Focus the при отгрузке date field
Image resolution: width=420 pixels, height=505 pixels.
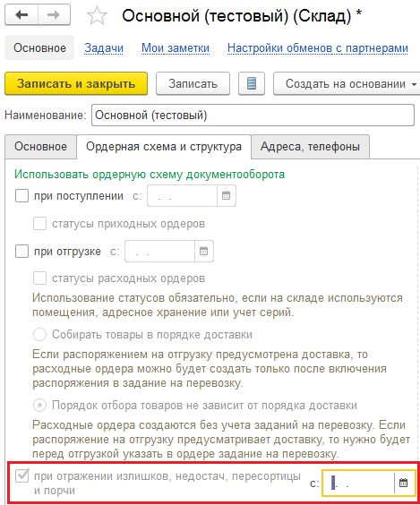click(159, 251)
